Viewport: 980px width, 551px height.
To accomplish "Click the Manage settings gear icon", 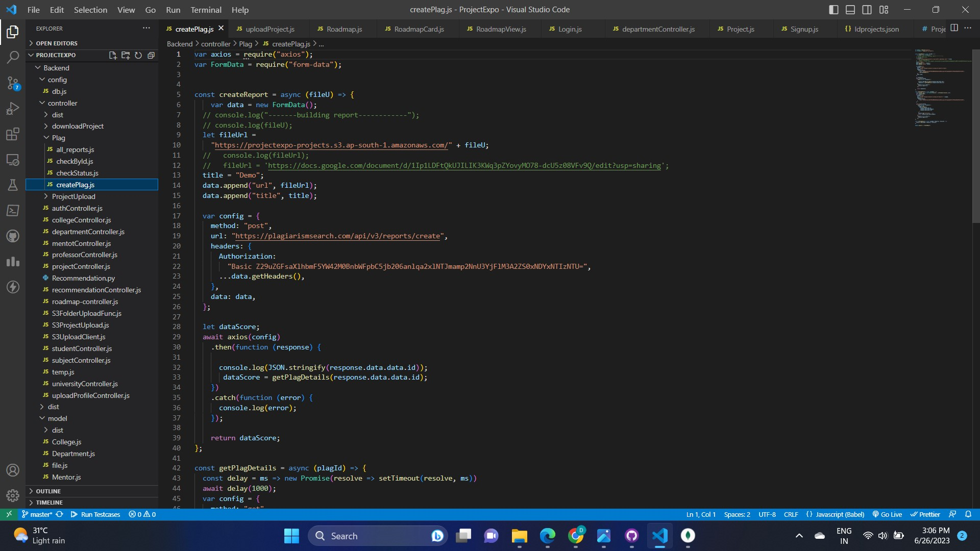I will click(13, 495).
